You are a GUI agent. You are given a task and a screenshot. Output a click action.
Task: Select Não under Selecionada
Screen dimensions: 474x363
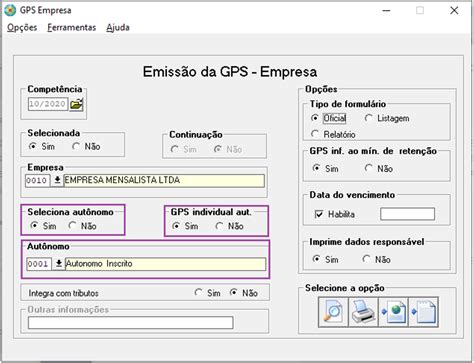pyautogui.click(x=86, y=146)
